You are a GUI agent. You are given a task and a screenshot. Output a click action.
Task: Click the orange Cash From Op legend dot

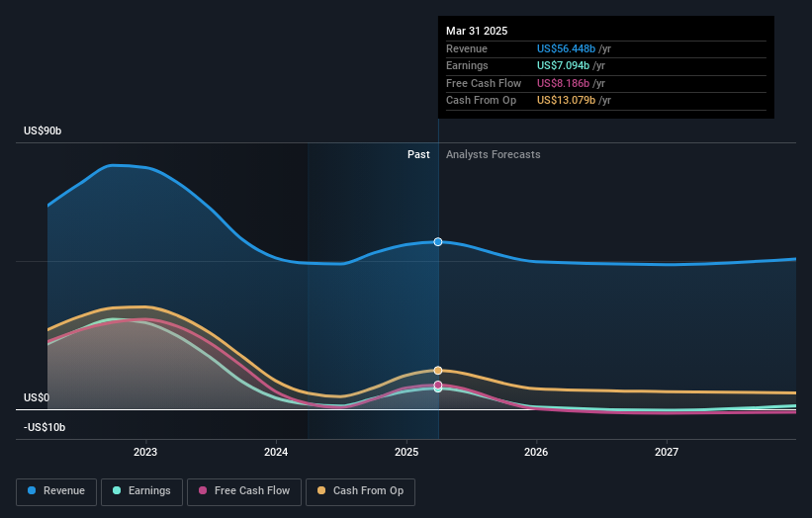(321, 490)
